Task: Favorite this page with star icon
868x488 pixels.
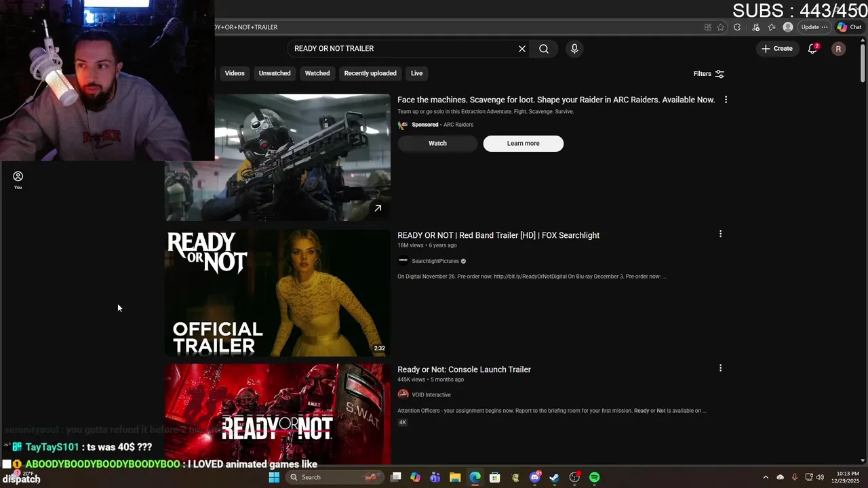Action: [720, 27]
